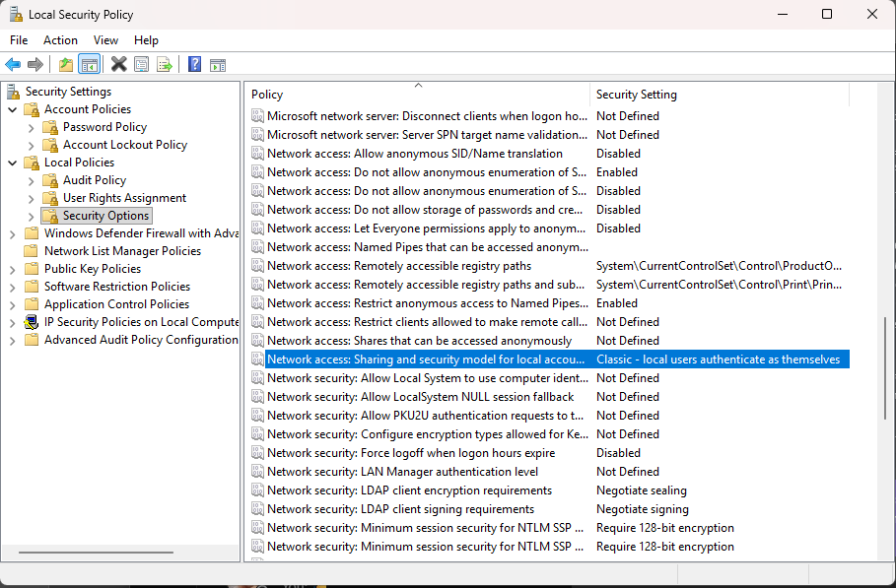Expand the Public Key Policies node
The width and height of the screenshot is (896, 588).
click(13, 269)
